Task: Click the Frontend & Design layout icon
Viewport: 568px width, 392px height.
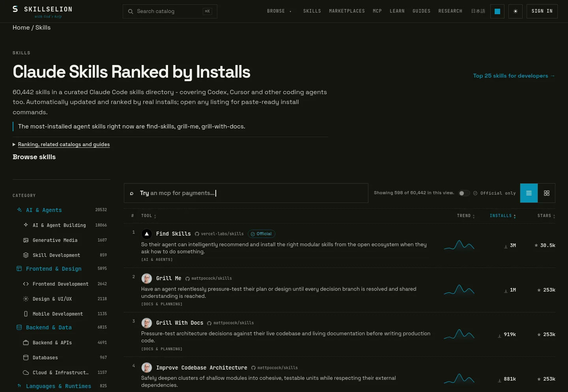Action: click(19, 269)
